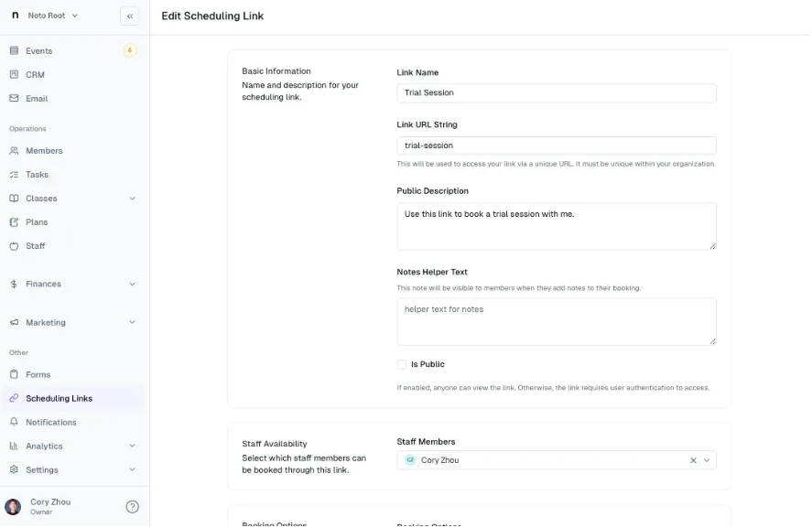812x528 pixels.
Task: Click the Basic Information section title
Action: [x=276, y=71]
